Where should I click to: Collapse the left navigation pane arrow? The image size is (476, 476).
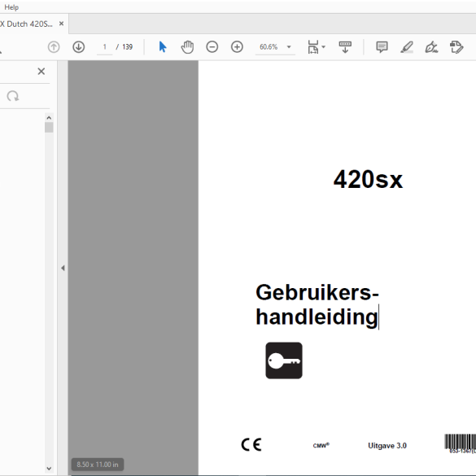[x=63, y=268]
